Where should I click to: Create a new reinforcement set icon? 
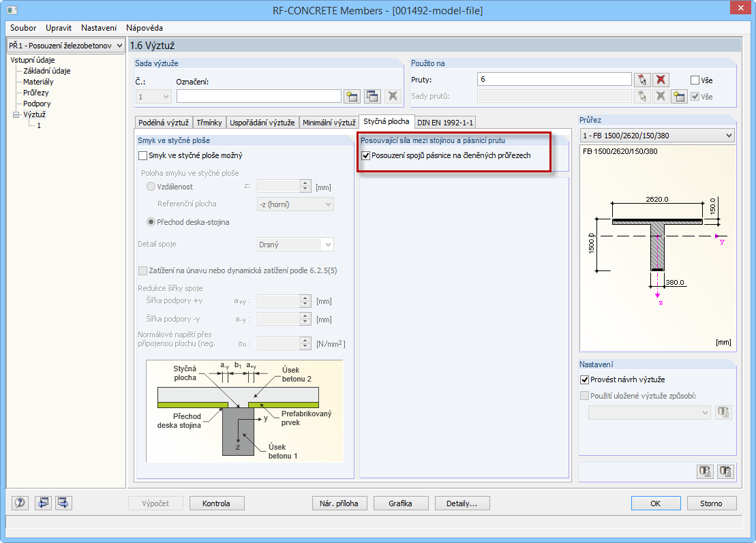click(x=352, y=96)
